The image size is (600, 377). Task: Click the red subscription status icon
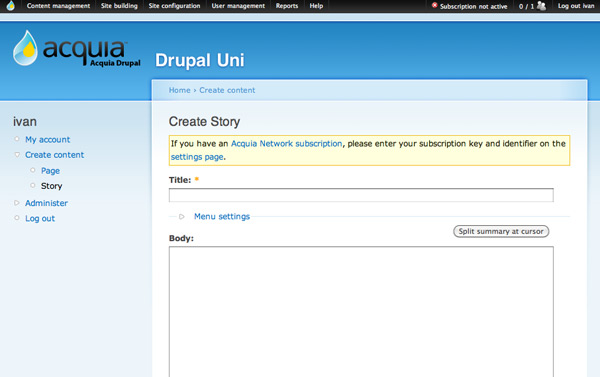[x=434, y=5]
